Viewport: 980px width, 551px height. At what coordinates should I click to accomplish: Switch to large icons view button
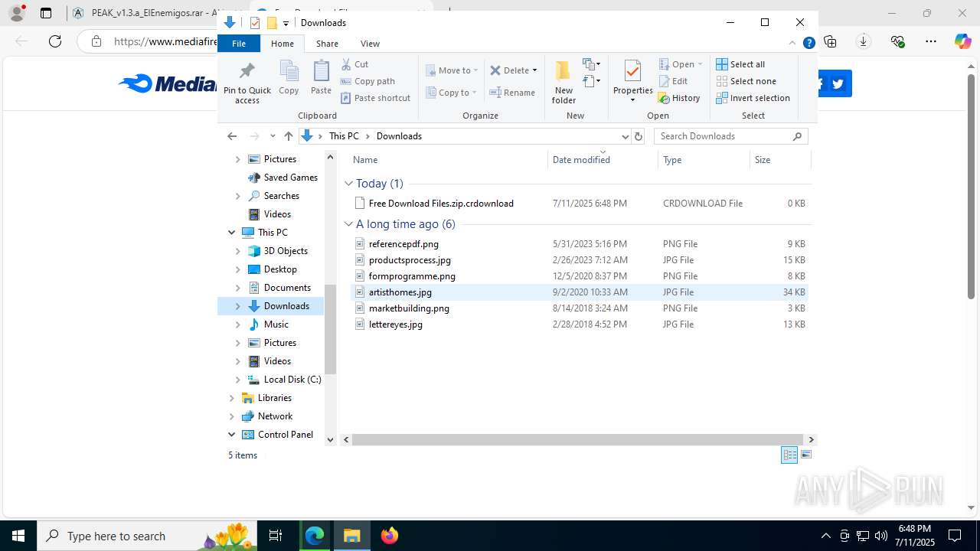point(806,455)
